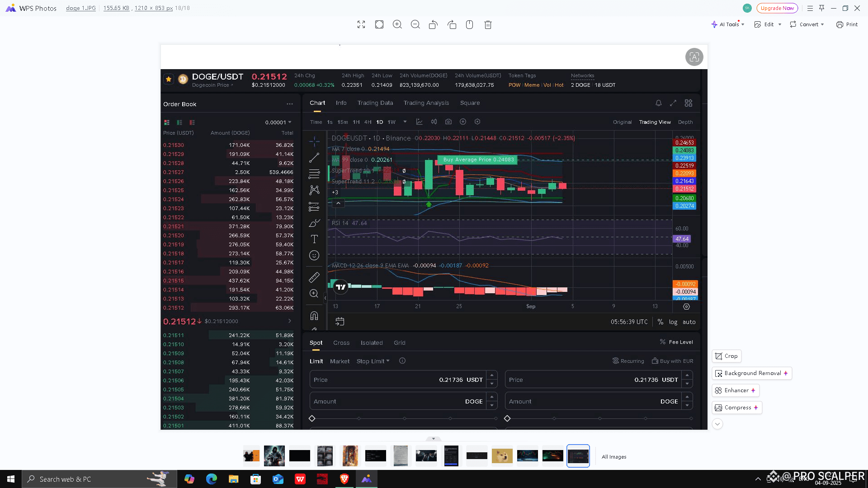The width and height of the screenshot is (868, 488).
Task: Open the Compress tool
Action: [x=737, y=408]
